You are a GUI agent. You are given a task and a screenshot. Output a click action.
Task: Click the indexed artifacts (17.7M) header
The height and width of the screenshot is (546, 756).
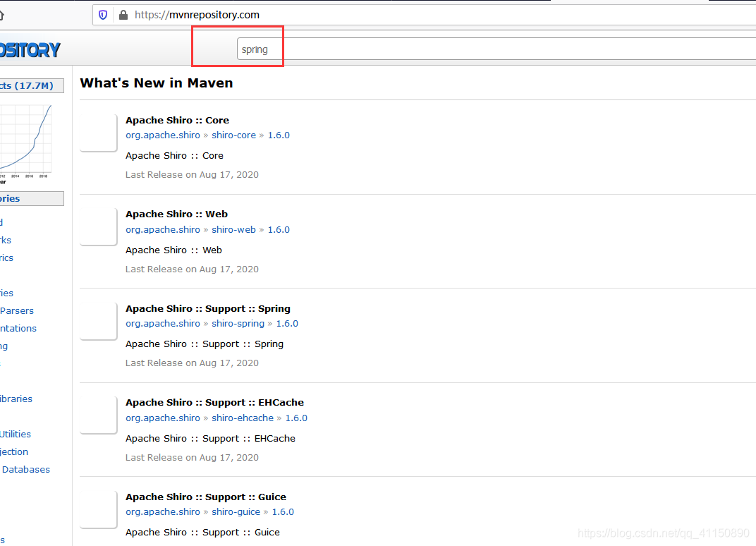pyautogui.click(x=32, y=86)
